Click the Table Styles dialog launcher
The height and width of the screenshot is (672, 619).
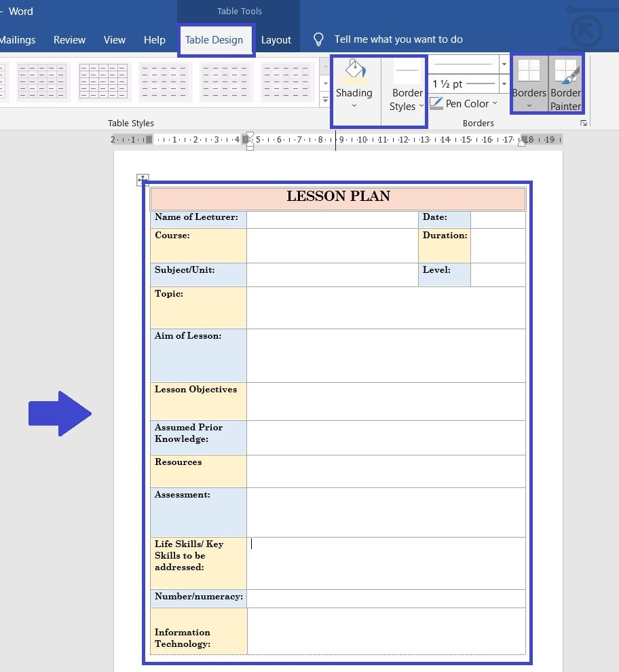[x=584, y=123]
